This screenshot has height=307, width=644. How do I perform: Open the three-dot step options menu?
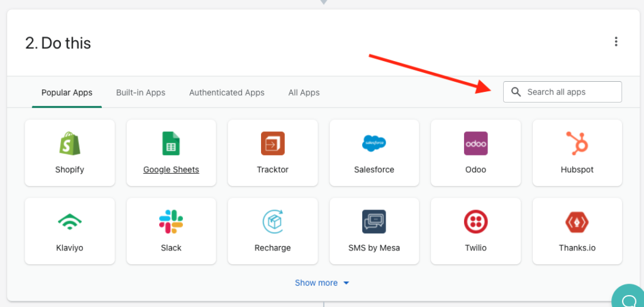coord(616,42)
